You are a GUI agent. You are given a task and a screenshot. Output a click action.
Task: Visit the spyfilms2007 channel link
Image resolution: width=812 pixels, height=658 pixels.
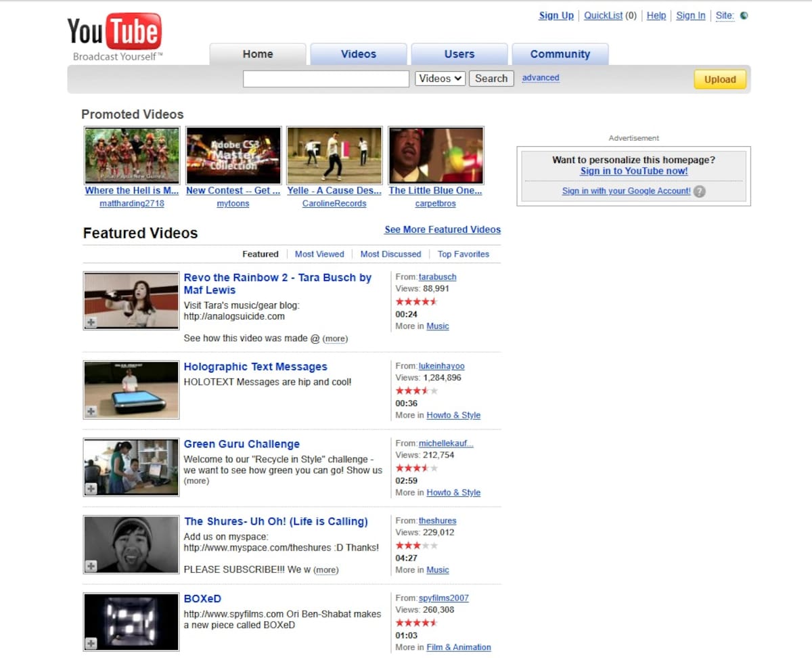point(444,598)
